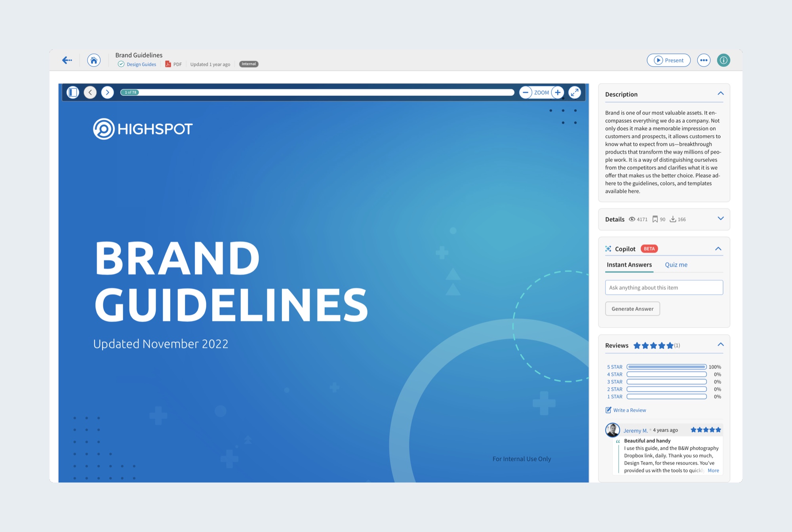Click the Beautiful and handy review title
The height and width of the screenshot is (532, 792).
point(647,441)
